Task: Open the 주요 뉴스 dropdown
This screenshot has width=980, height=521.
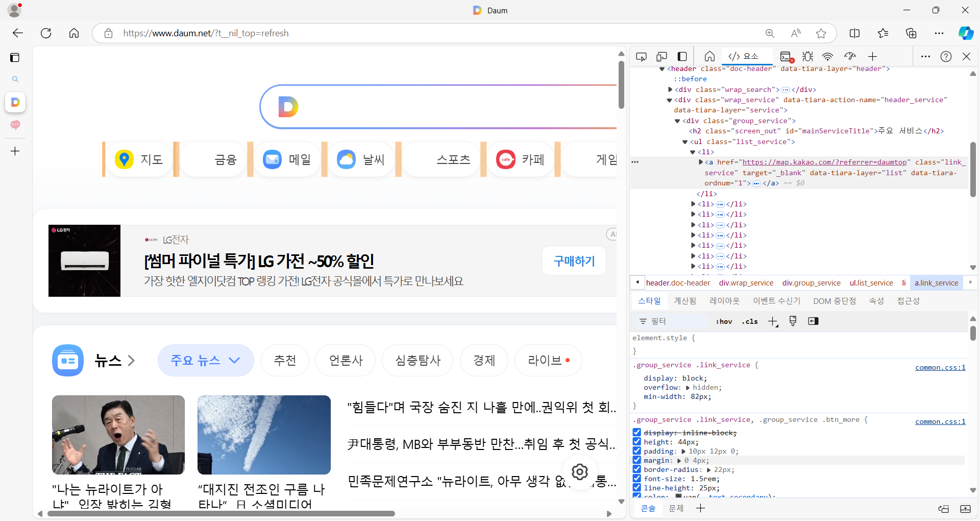Action: coord(206,361)
